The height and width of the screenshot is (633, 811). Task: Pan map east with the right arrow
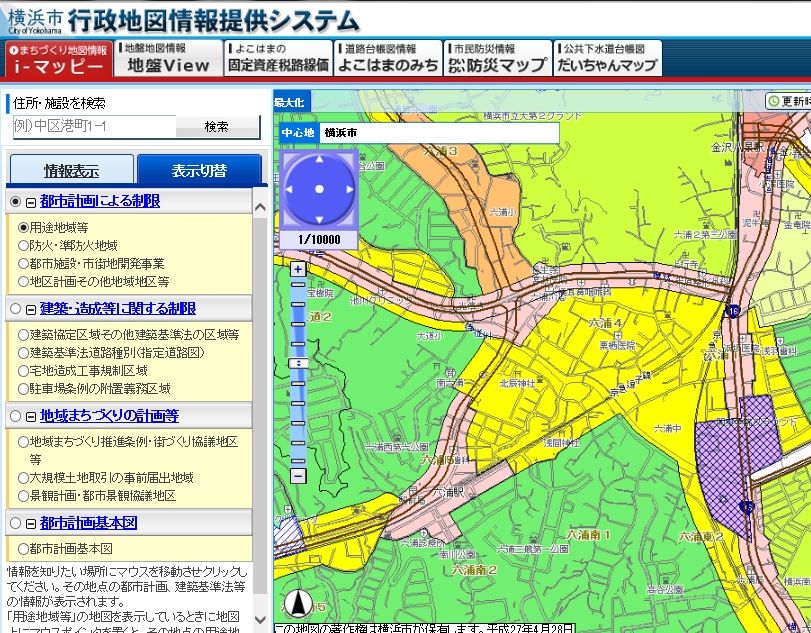point(350,189)
